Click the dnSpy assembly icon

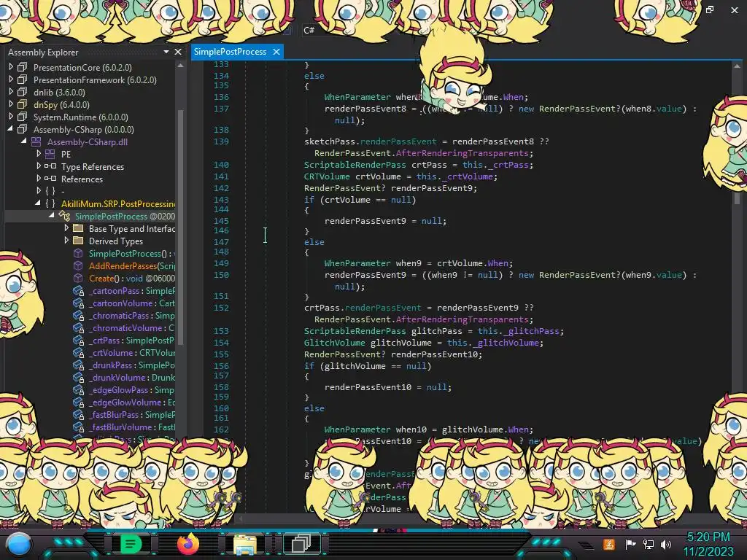click(x=23, y=104)
